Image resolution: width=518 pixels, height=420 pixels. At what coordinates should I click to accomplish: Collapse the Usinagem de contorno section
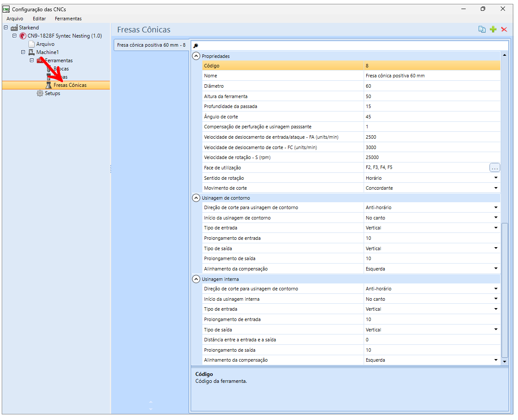(x=196, y=198)
